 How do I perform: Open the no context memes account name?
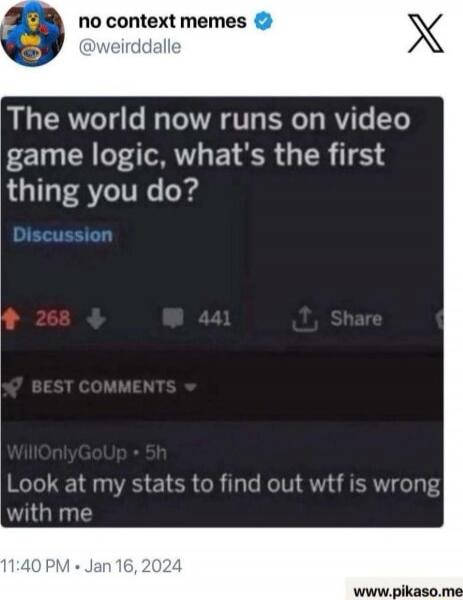[x=162, y=21]
